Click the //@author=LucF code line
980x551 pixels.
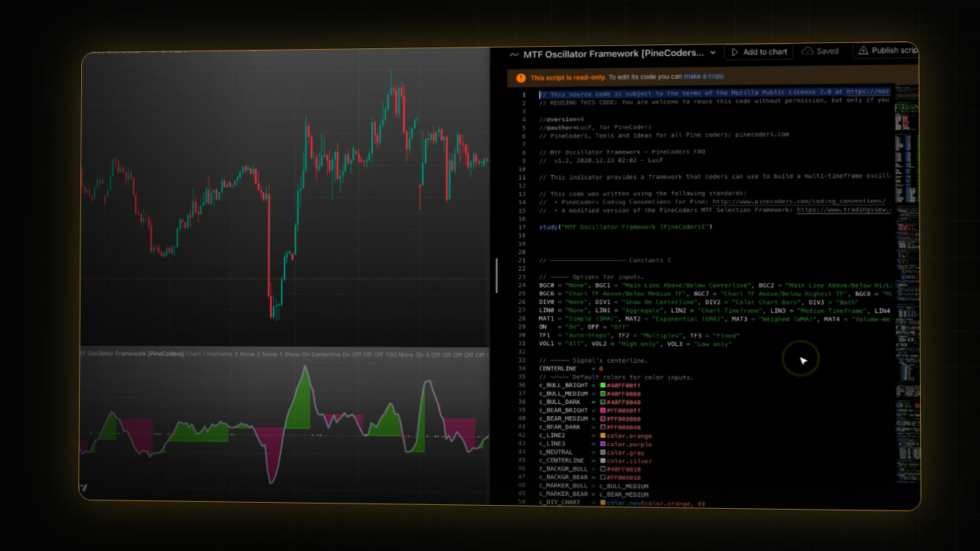point(595,128)
